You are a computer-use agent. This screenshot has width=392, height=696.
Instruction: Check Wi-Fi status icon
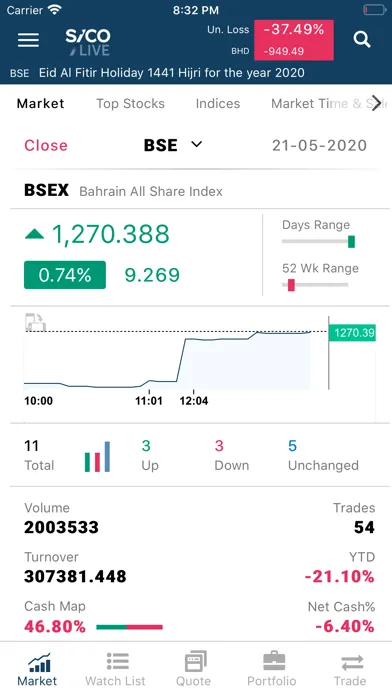[55, 10]
